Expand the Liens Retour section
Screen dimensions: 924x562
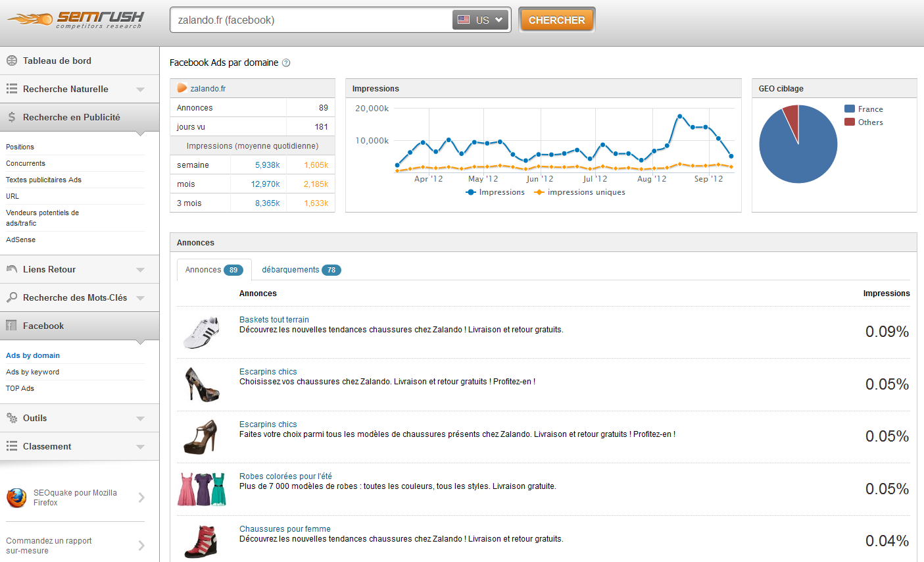[x=140, y=270]
